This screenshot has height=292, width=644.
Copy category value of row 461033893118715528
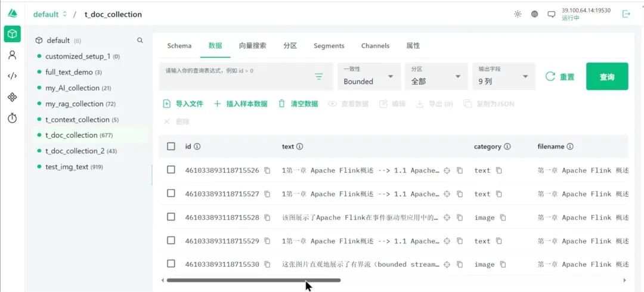click(x=503, y=218)
